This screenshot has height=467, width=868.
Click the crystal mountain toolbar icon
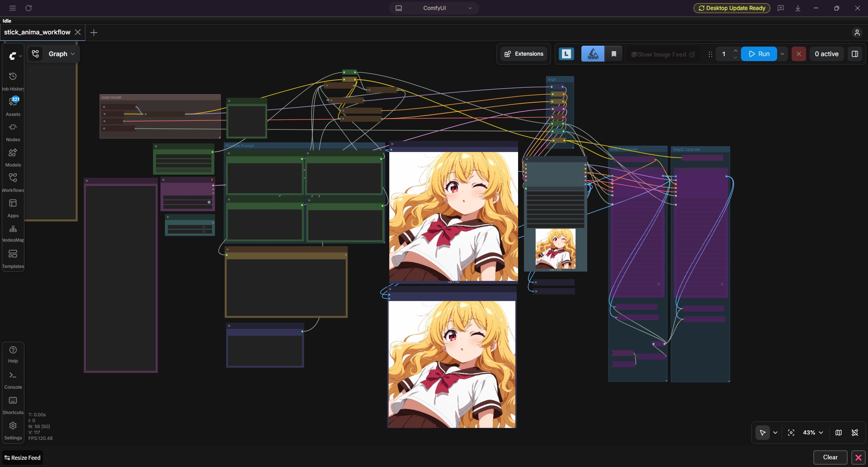[593, 54]
